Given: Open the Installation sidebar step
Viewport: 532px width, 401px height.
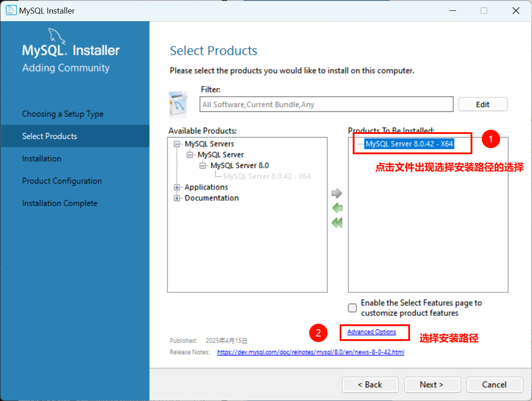Looking at the screenshot, I should click(x=42, y=158).
